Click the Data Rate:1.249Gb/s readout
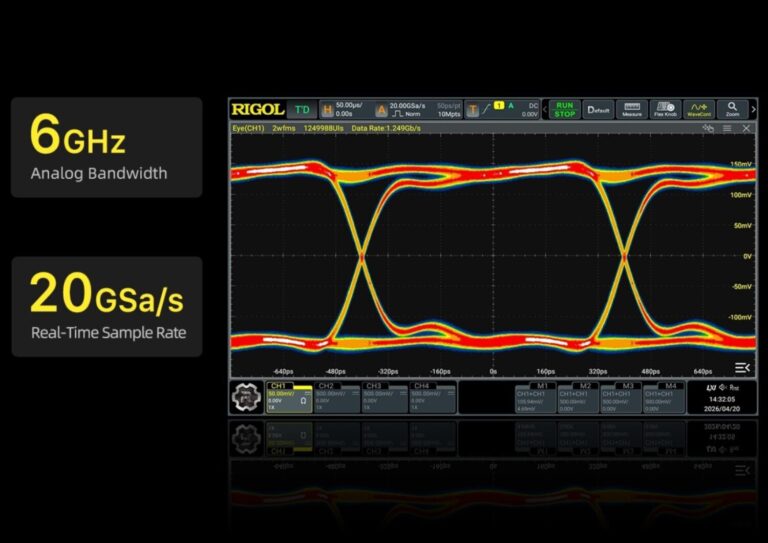The image size is (768, 543). click(386, 128)
